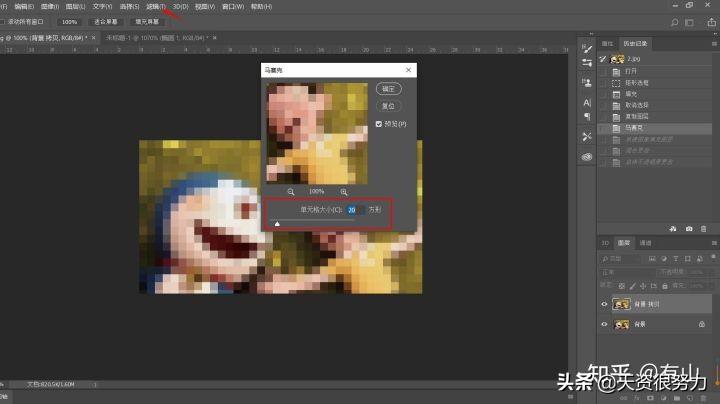
Task: Hide the 背景 layer eye icon
Action: coord(604,324)
